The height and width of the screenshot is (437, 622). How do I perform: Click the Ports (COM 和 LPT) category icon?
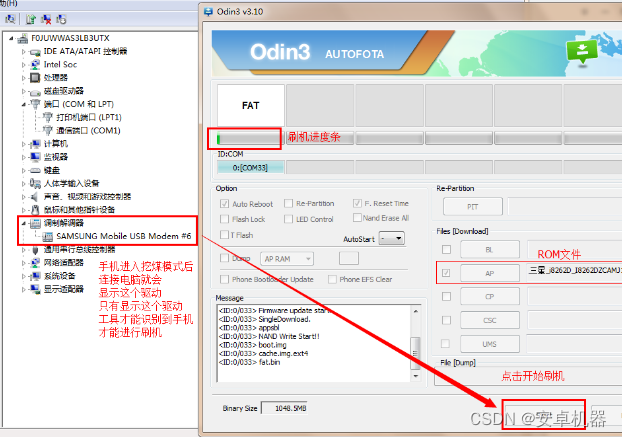point(35,104)
